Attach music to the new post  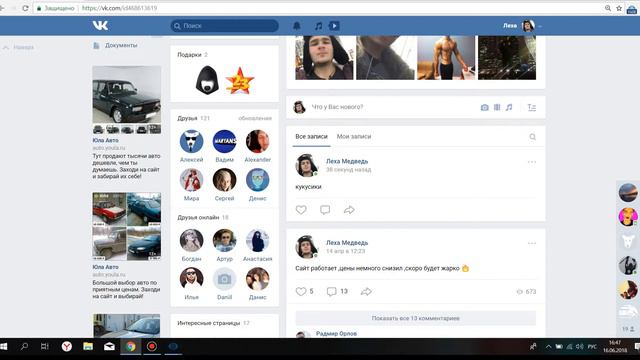pos(509,107)
